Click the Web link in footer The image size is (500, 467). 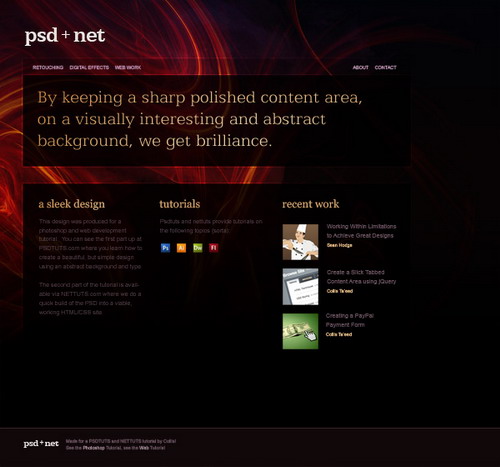coord(144,448)
